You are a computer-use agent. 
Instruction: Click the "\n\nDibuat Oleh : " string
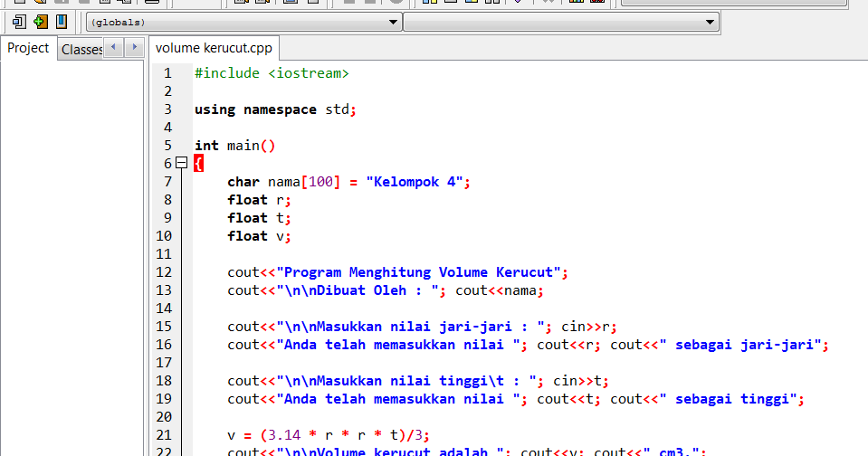point(357,290)
